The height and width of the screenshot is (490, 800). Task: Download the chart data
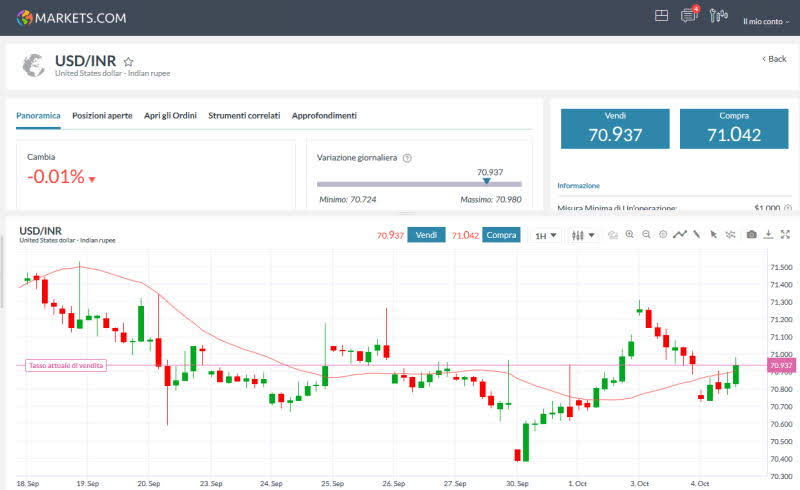click(x=768, y=235)
